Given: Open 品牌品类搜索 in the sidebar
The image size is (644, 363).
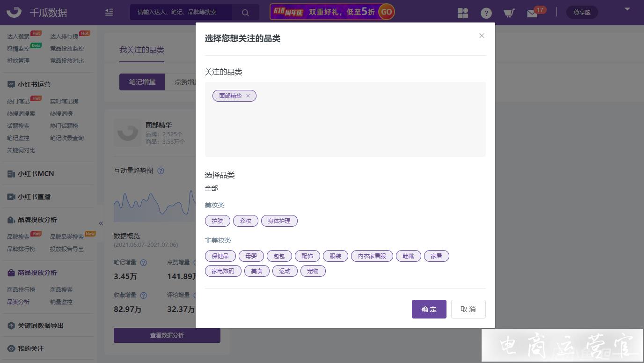Looking at the screenshot, I should click(x=67, y=237).
